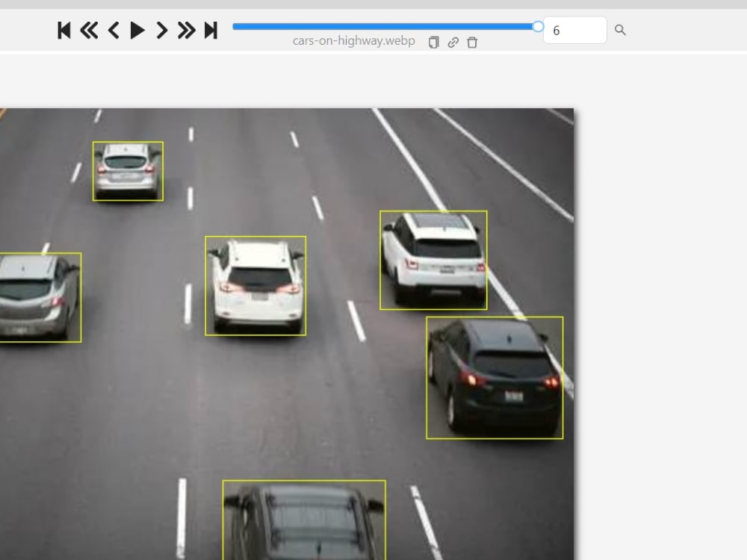Select the white Range Rover bounding box

(x=433, y=260)
